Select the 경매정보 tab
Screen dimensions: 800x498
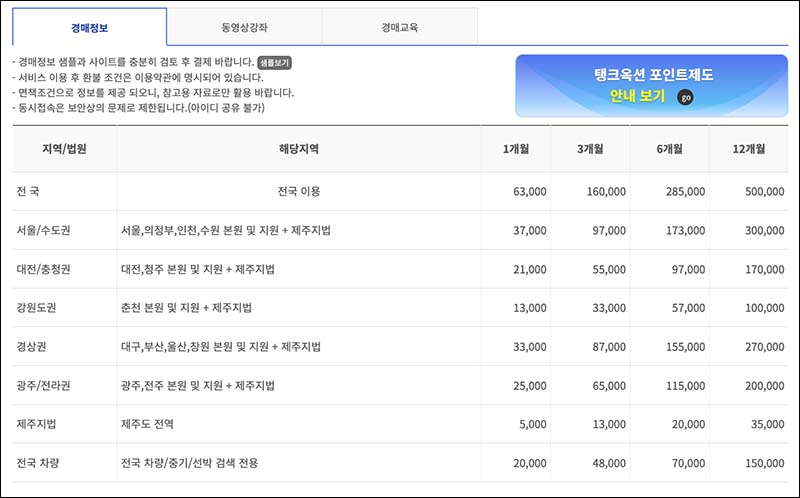coord(90,27)
